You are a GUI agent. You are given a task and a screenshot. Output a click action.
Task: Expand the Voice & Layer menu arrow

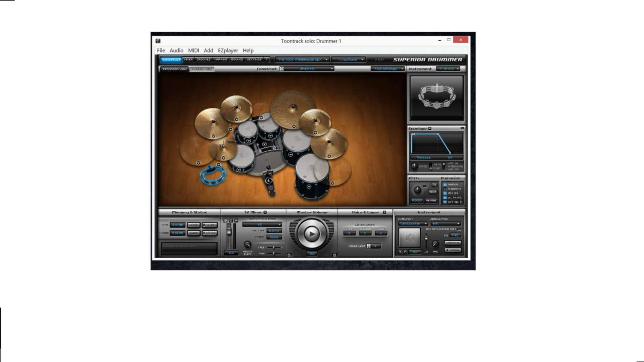384,212
